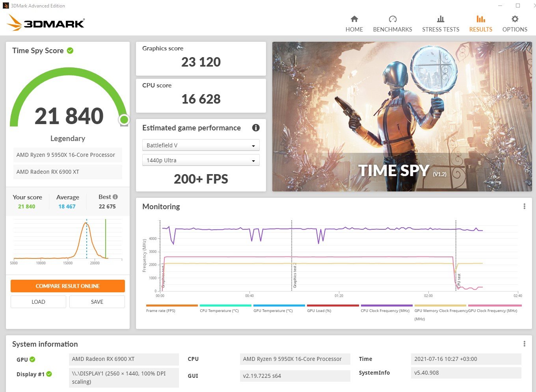Toggle the CPU Clock Frequency legend series
Image resolution: width=536 pixels, height=392 pixels.
click(x=387, y=308)
